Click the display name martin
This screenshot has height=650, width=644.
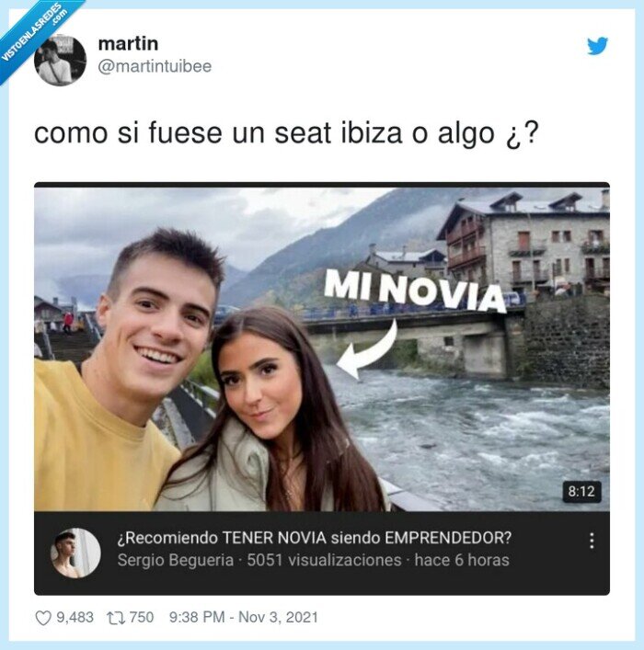coord(128,43)
